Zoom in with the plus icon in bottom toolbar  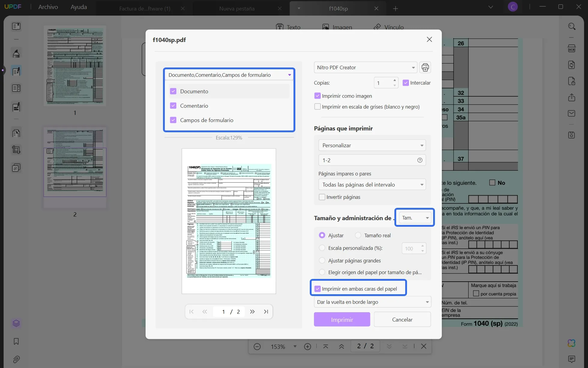coord(308,347)
